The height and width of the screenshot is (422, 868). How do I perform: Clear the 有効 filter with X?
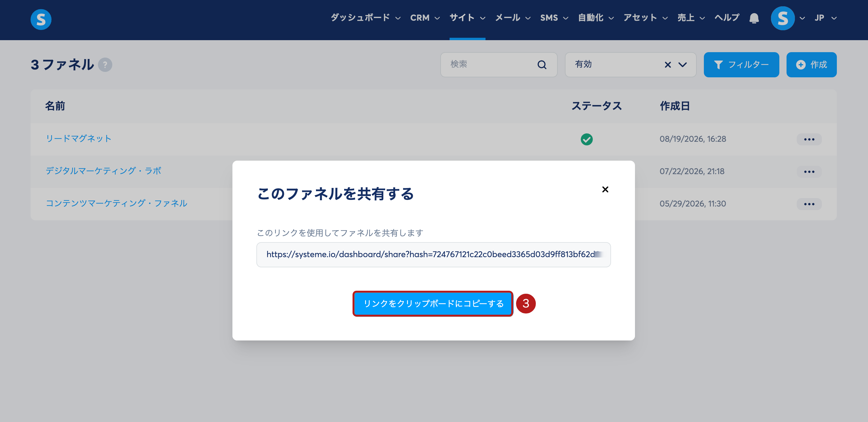tap(668, 65)
